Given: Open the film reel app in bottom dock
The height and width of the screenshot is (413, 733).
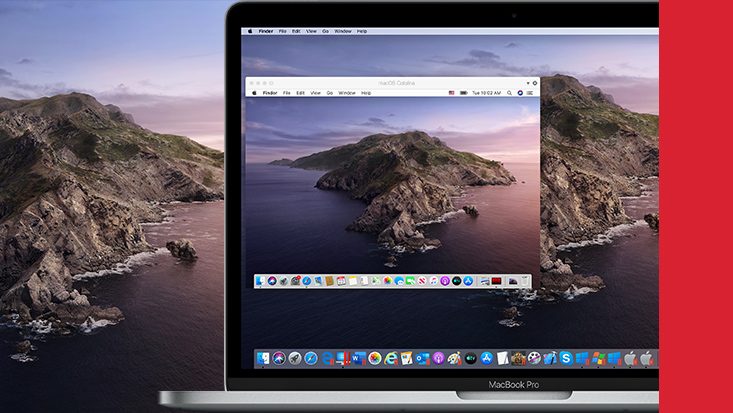Looking at the screenshot, I should click(x=534, y=358).
